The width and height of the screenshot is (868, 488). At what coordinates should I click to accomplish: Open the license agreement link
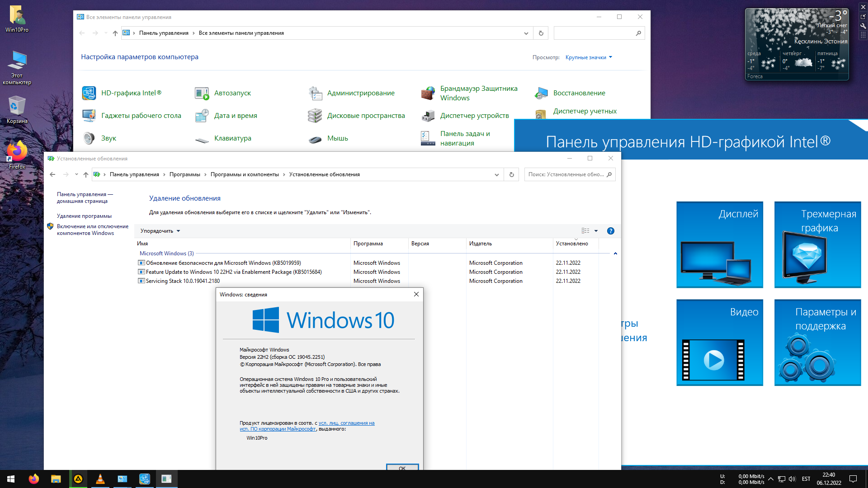[x=307, y=426]
